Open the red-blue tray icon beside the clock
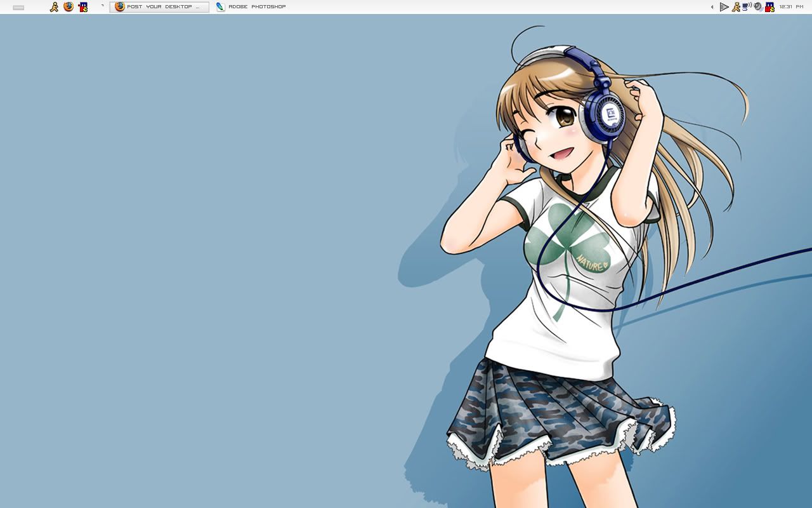This screenshot has width=812, height=508. (769, 7)
